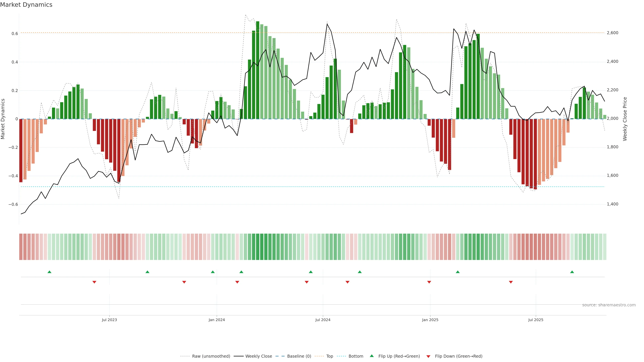Viewport: 644px width, 362px height.
Task: Click green flip-up triangle just left of Jan 2024
Action: click(x=213, y=272)
